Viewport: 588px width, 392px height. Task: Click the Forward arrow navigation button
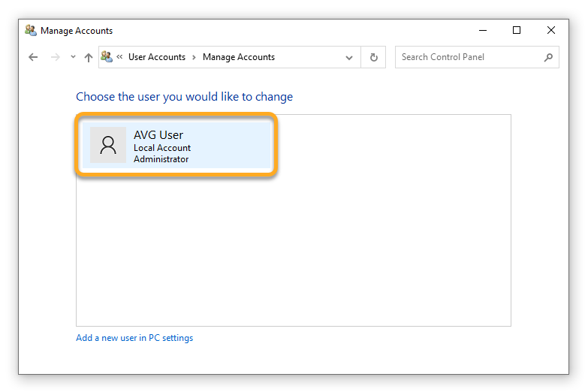55,57
